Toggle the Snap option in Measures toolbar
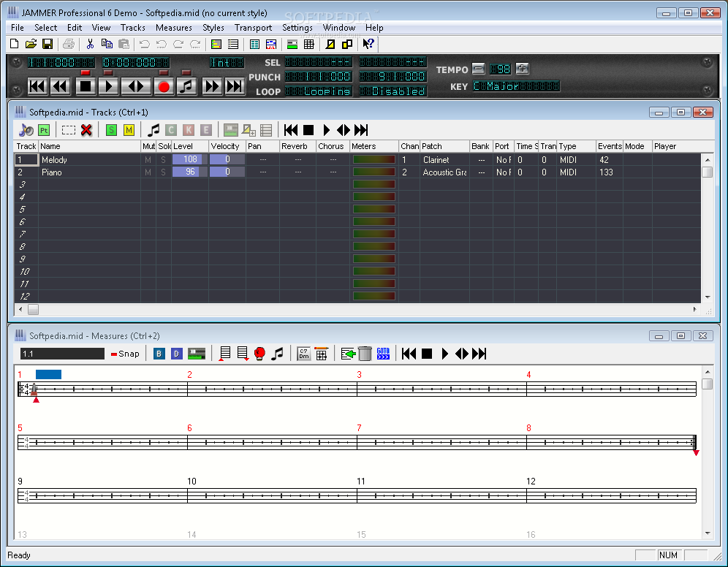728x567 pixels. [125, 354]
